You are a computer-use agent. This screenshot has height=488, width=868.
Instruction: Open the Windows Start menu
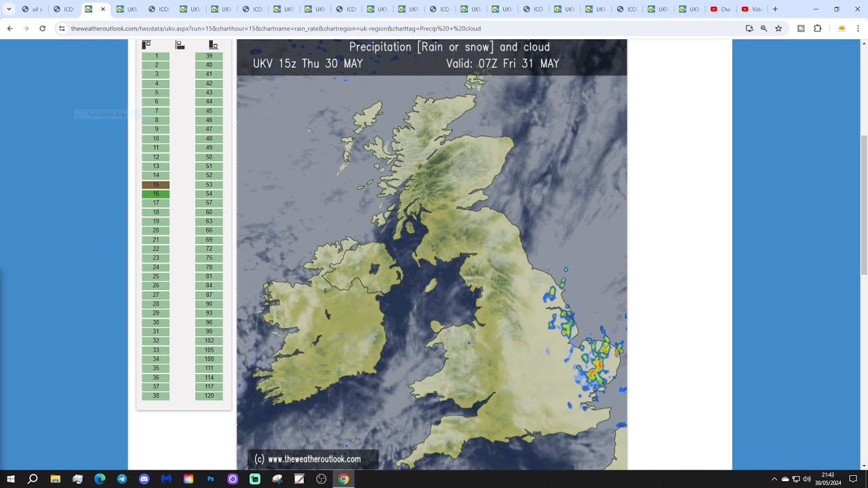[11, 479]
